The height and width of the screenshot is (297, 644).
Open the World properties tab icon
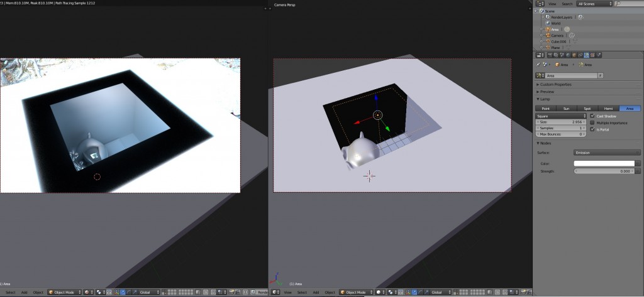[568, 55]
